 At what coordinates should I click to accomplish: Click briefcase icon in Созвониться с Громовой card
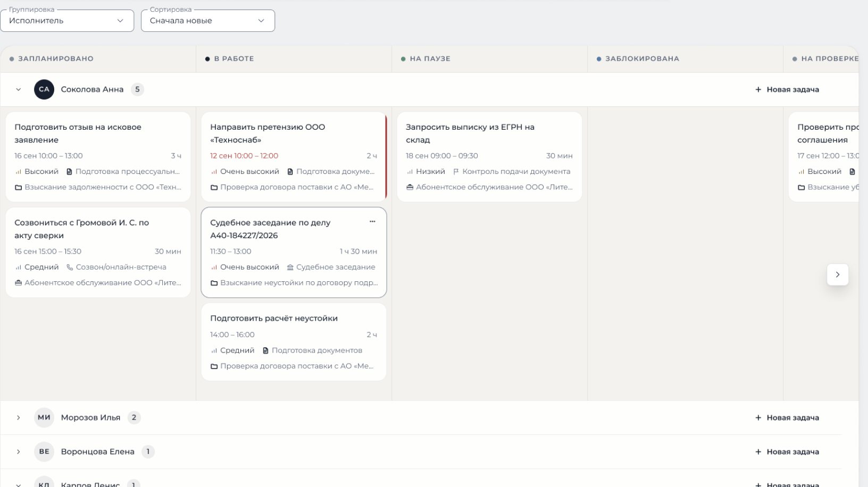[x=18, y=283]
